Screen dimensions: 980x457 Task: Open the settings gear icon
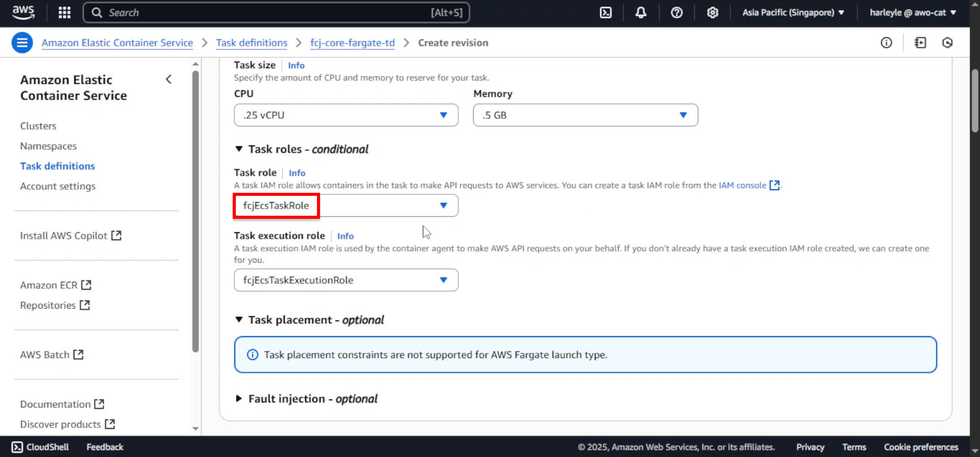click(x=712, y=13)
